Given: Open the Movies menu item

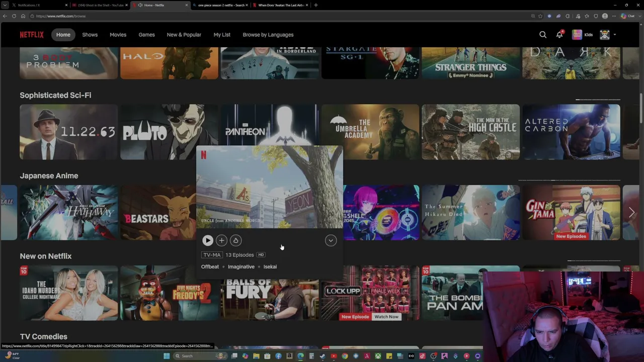Looking at the screenshot, I should coord(118,35).
